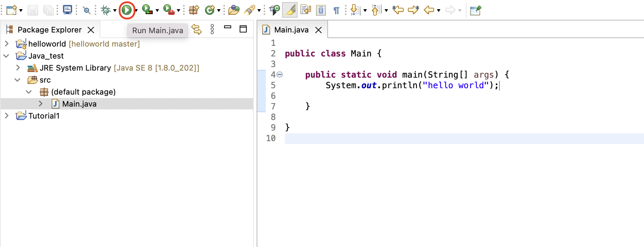Open Package Explorer View Menu dots

(212, 29)
